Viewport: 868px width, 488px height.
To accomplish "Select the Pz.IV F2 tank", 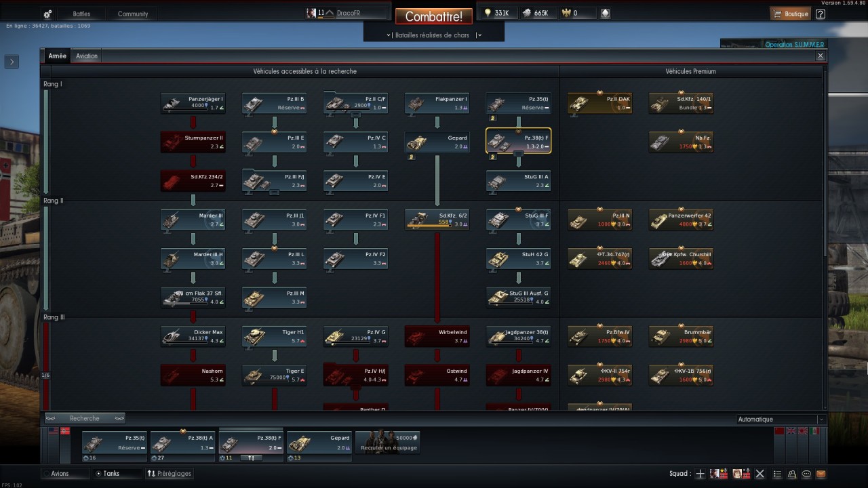I will point(356,258).
